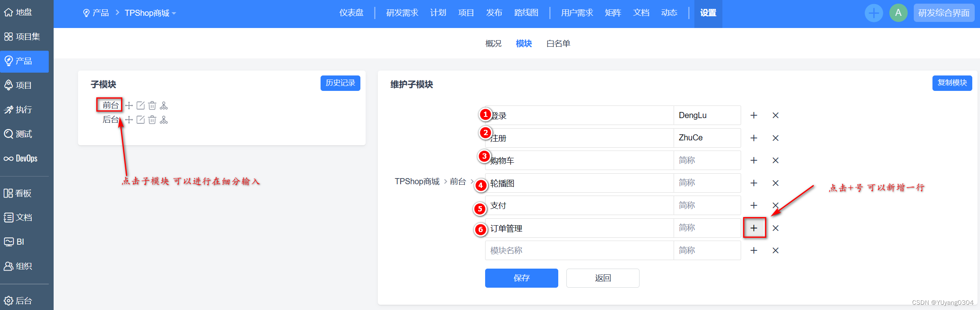This screenshot has height=310, width=980.
Task: Open the sort/tree icon for 前台
Action: click(x=164, y=105)
